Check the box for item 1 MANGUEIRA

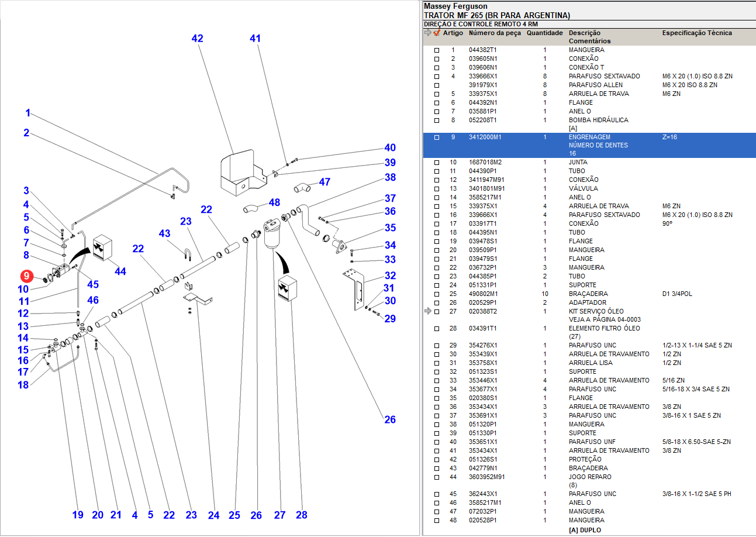click(436, 50)
